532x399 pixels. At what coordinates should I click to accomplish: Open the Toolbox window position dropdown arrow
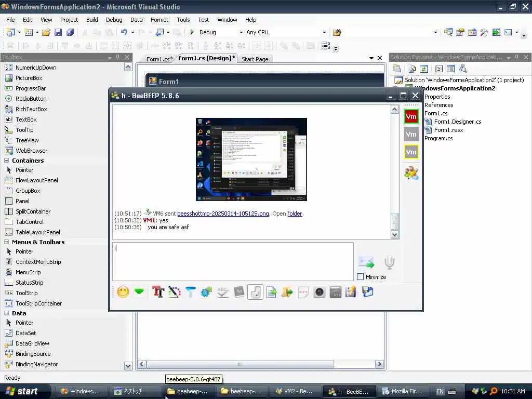pos(110,57)
